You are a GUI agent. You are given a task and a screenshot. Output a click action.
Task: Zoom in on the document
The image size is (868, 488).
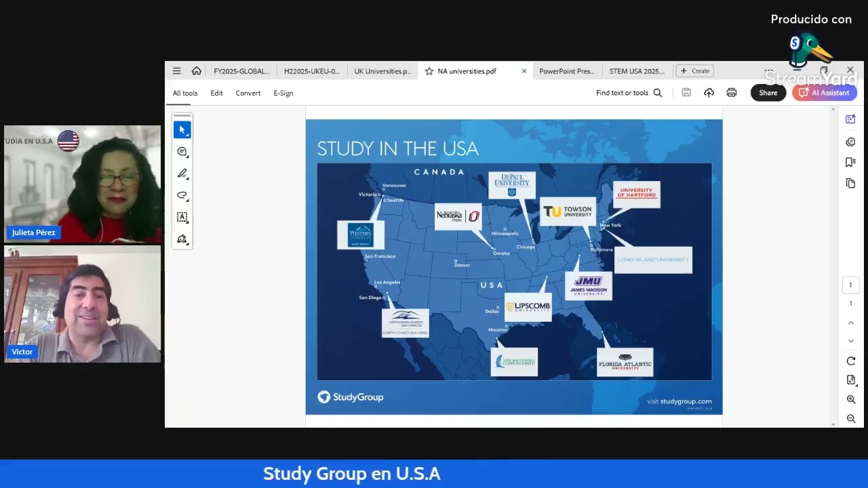point(851,400)
